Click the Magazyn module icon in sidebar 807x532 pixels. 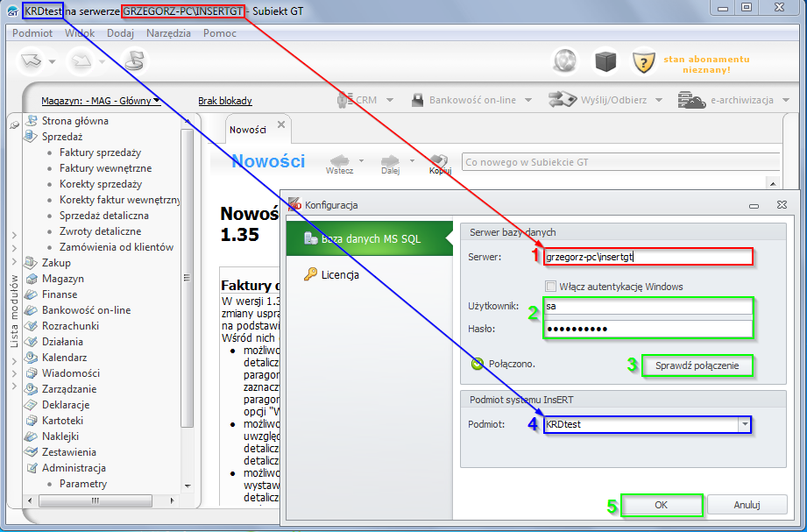point(31,279)
